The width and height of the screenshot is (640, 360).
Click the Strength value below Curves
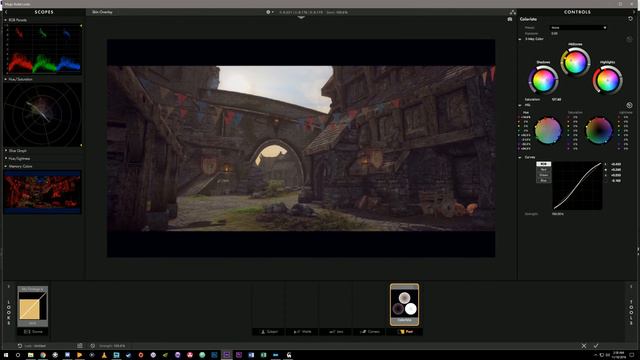[558, 214]
